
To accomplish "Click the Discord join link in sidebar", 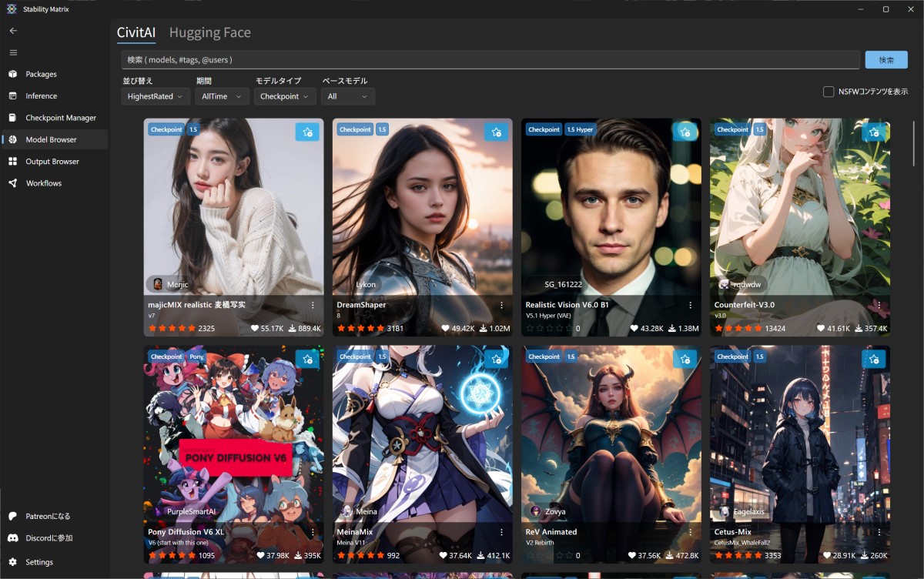I will [x=54, y=537].
